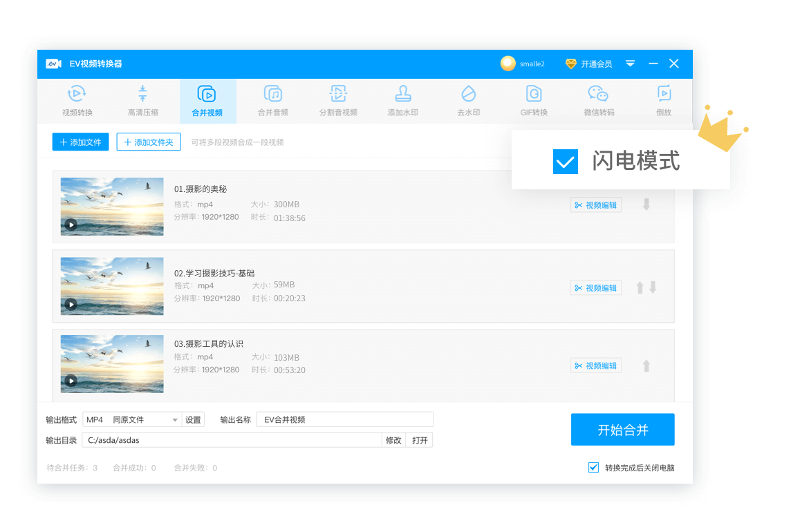The image size is (791, 532).
Task: Toggle 转换完成后关闭电脑 checkbox
Action: 593,467
